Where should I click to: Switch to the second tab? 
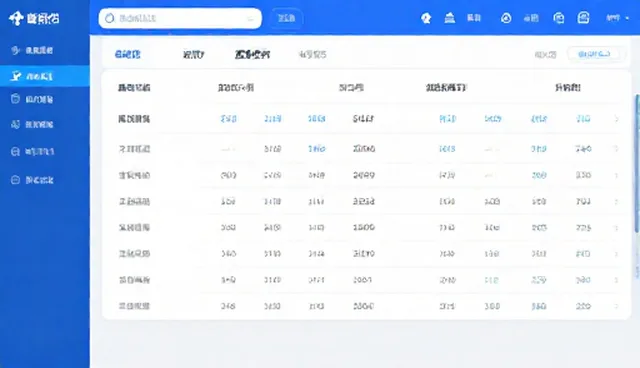(193, 54)
